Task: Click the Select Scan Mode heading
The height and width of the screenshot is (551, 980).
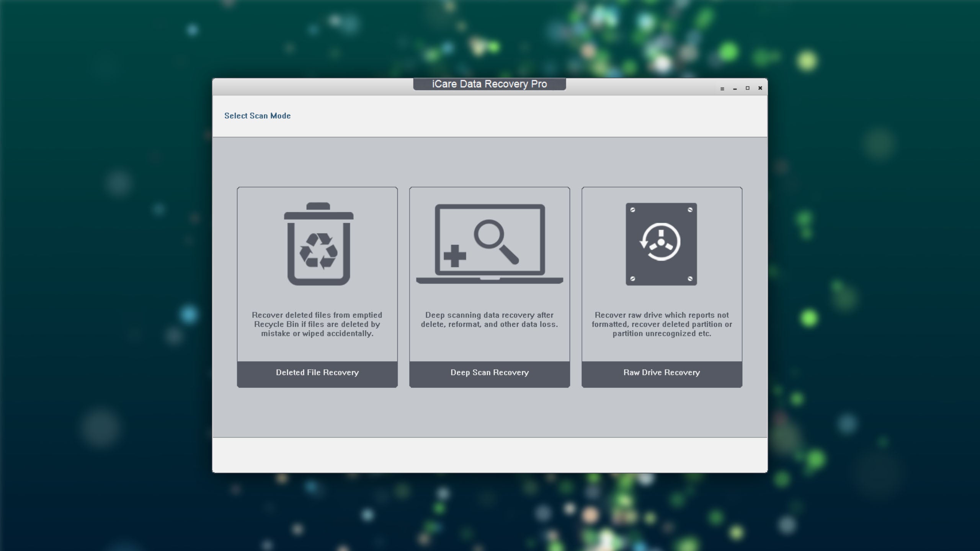Action: click(257, 116)
